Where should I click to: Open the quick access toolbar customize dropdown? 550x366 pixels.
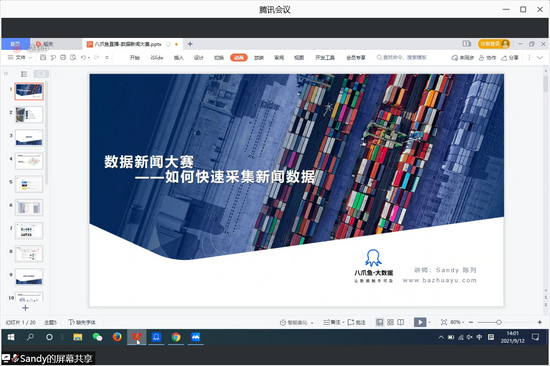point(107,57)
